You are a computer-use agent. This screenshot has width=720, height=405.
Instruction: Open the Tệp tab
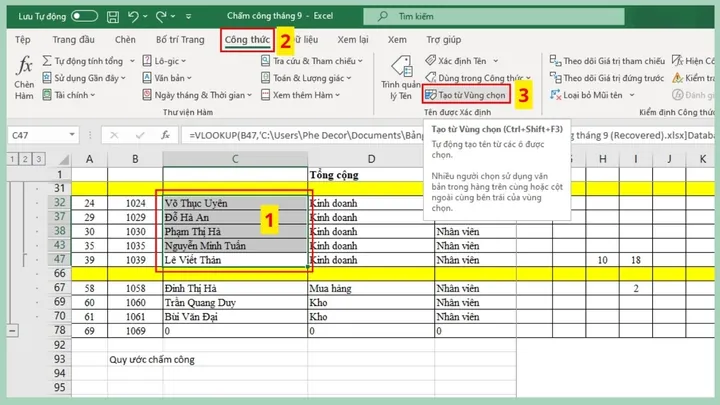pyautogui.click(x=22, y=39)
